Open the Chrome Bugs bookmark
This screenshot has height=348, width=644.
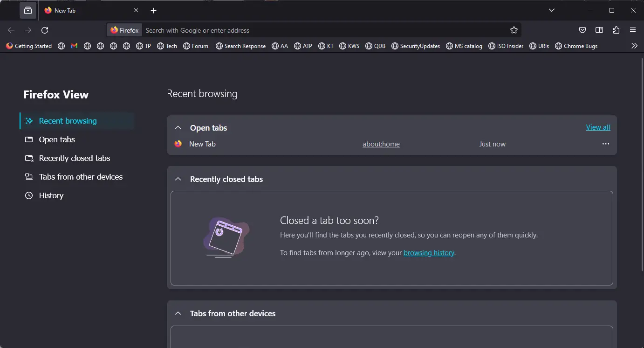(576, 46)
